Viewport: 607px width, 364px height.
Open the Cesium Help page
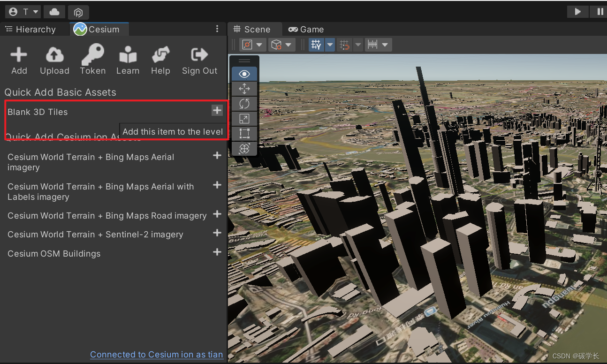click(x=160, y=61)
